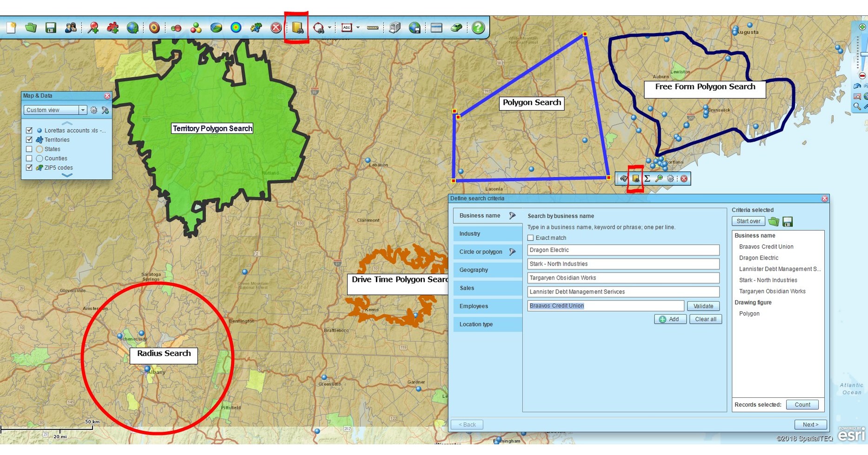Image resolution: width=868 pixels, height=455 pixels.
Task: Check the Exact match option in the search dialog
Action: pos(530,238)
